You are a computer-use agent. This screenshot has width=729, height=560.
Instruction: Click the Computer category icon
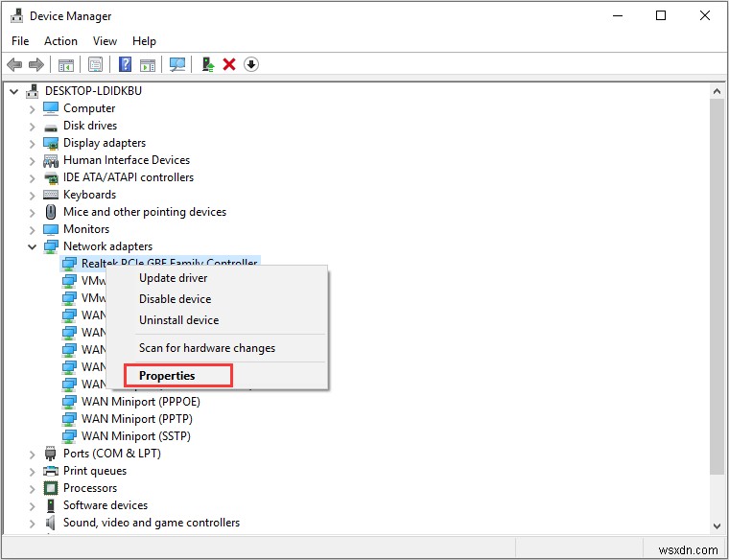(51, 108)
